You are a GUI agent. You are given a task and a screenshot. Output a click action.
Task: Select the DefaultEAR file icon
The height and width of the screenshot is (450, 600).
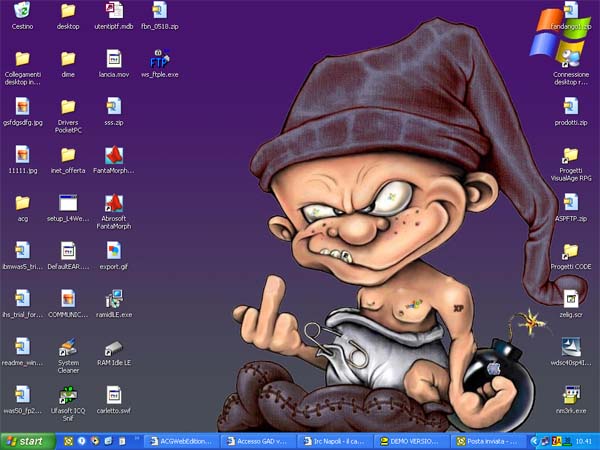[x=68, y=251]
